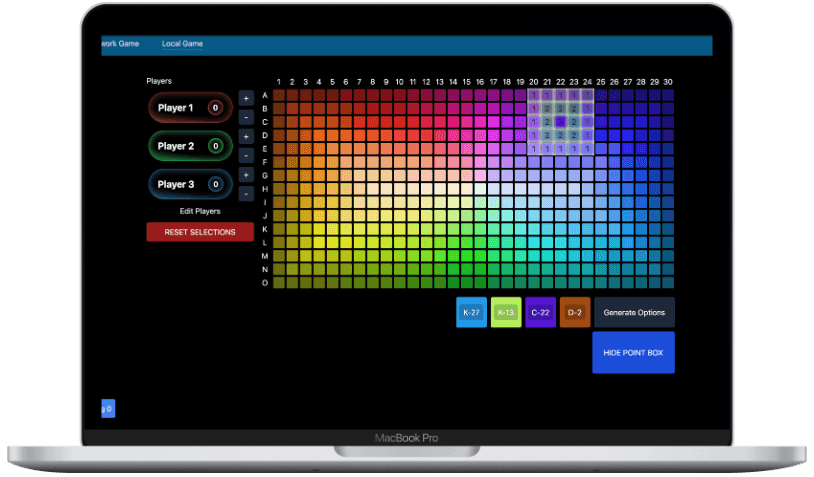Toggle Hide Point Box
Viewport: 814px width, 477px height.
(633, 353)
